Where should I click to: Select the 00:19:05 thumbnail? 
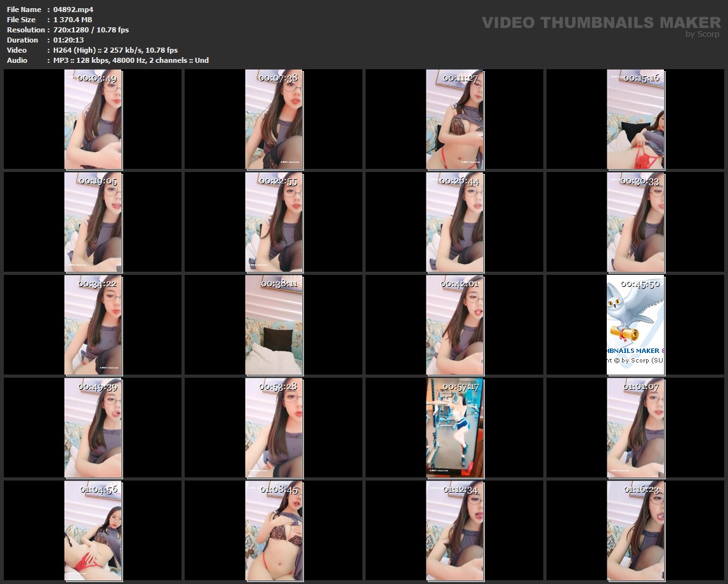coord(93,223)
